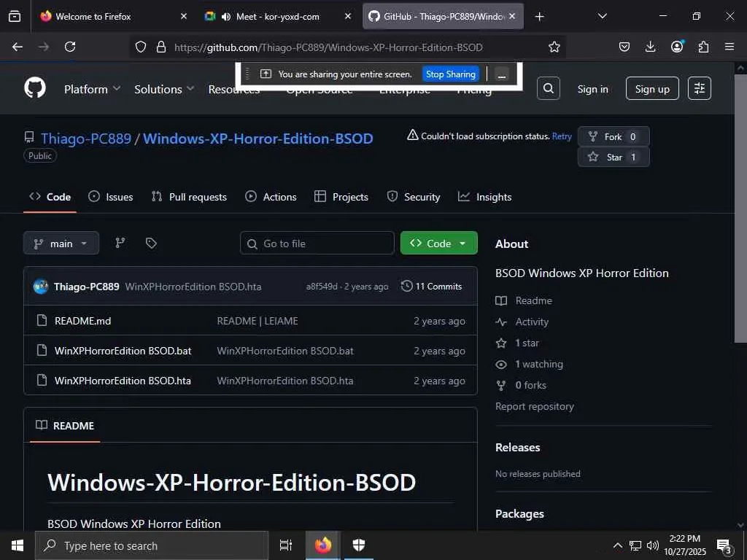The height and width of the screenshot is (560, 747).
Task: Click the Windows taskbar search box
Action: (x=152, y=545)
